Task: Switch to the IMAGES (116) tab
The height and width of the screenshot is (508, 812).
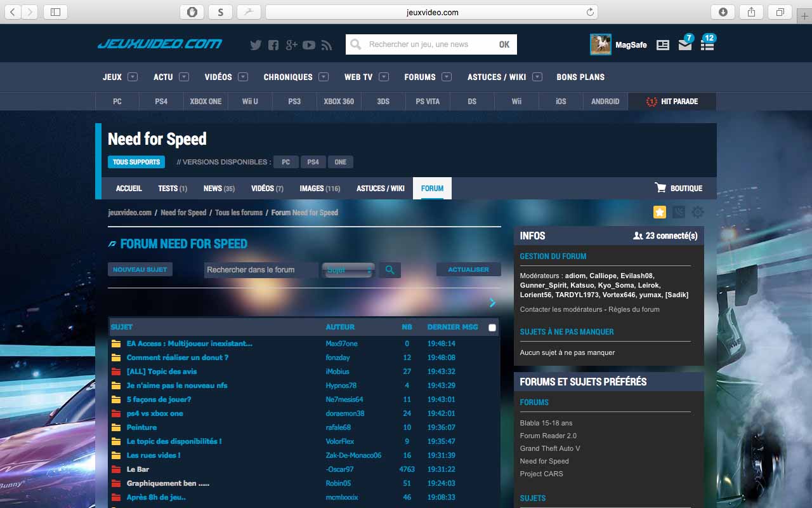Action: (320, 189)
